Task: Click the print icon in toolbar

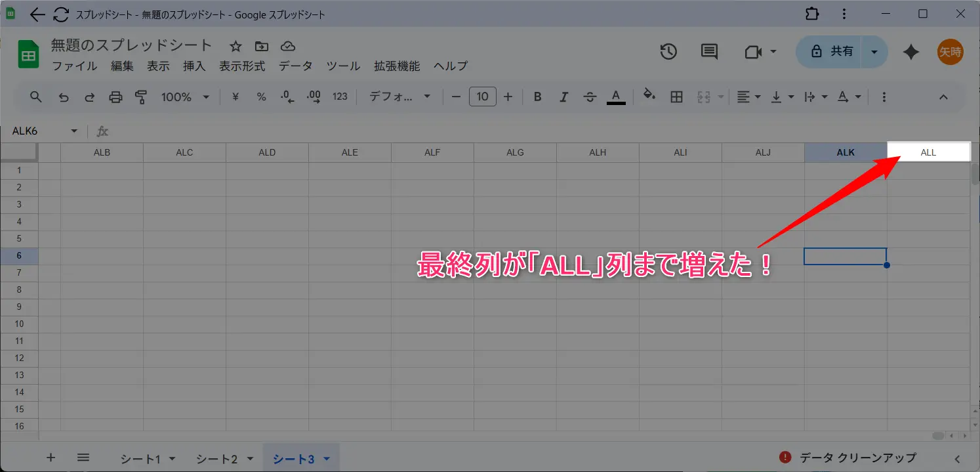Action: [115, 97]
